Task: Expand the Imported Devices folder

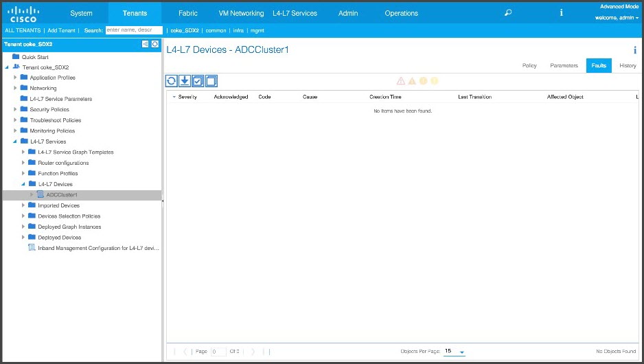Action: [23, 205]
